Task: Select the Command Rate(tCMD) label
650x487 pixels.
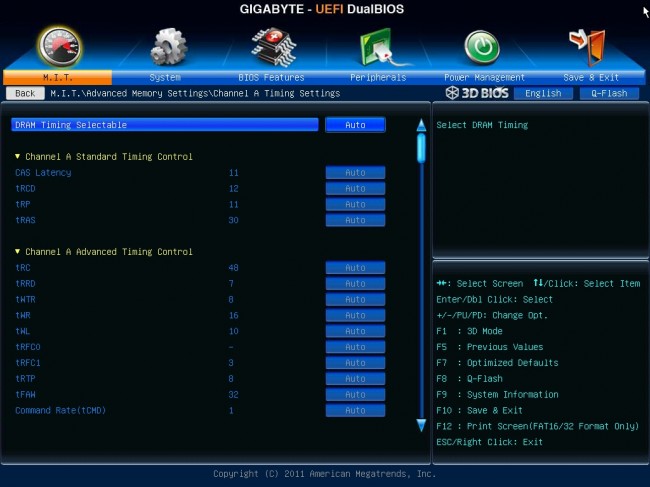Action: 61,410
